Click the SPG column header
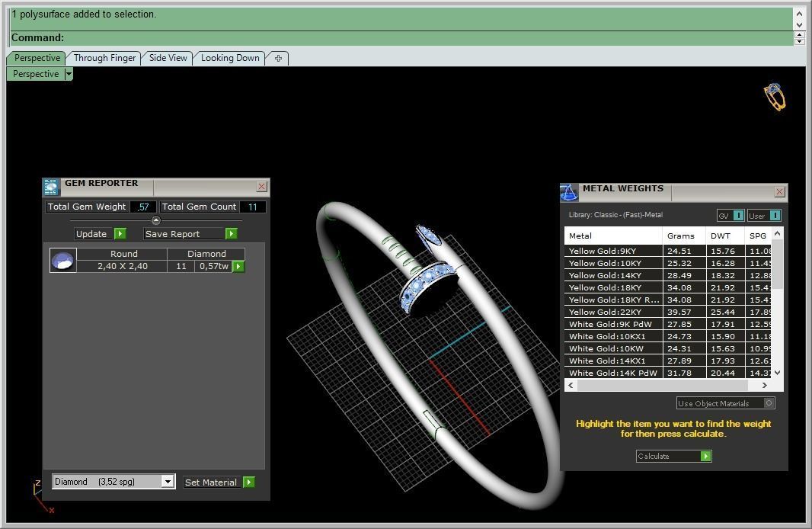The image size is (812, 529). tap(758, 236)
